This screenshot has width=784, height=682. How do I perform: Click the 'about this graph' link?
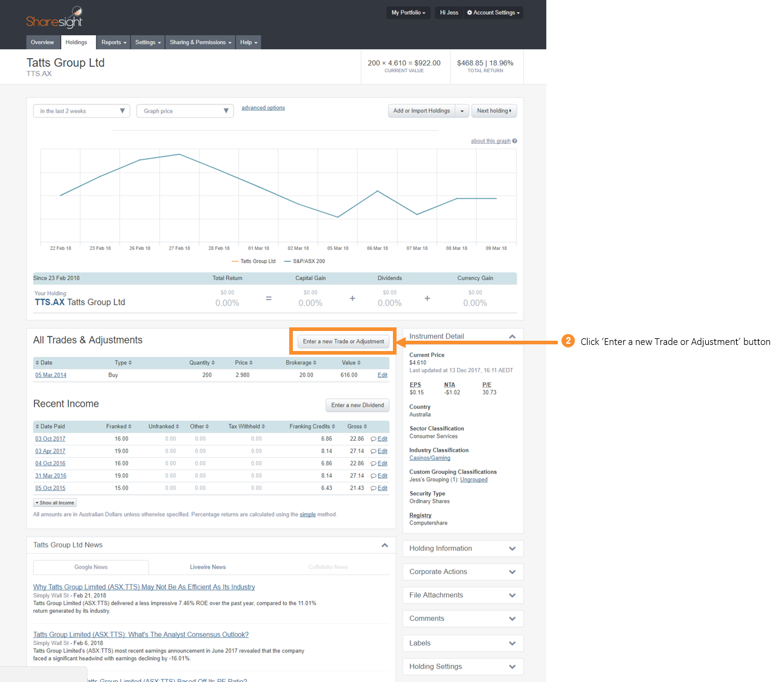pyautogui.click(x=491, y=141)
